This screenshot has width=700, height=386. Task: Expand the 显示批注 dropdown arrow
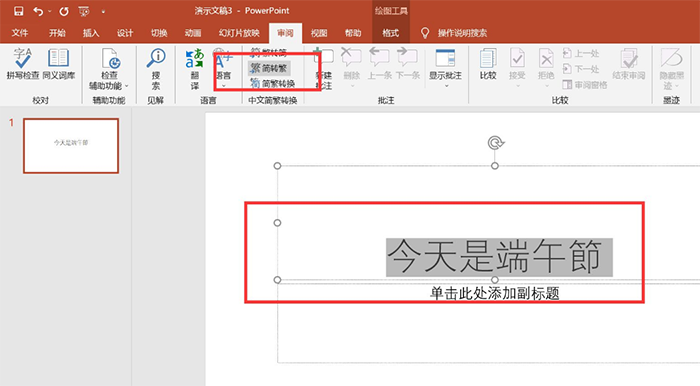tap(446, 86)
